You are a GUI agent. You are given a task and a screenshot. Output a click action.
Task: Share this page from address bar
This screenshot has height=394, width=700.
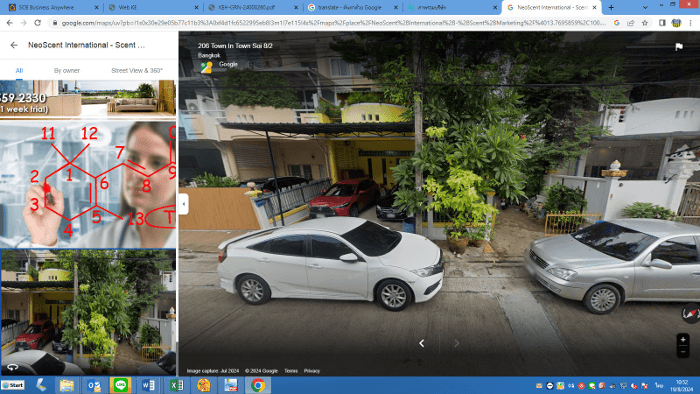630,23
